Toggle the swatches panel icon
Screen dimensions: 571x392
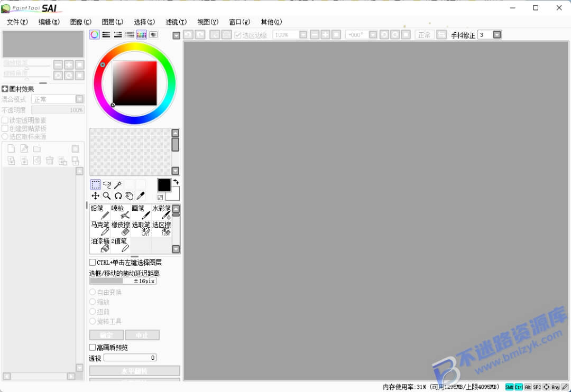click(x=141, y=34)
